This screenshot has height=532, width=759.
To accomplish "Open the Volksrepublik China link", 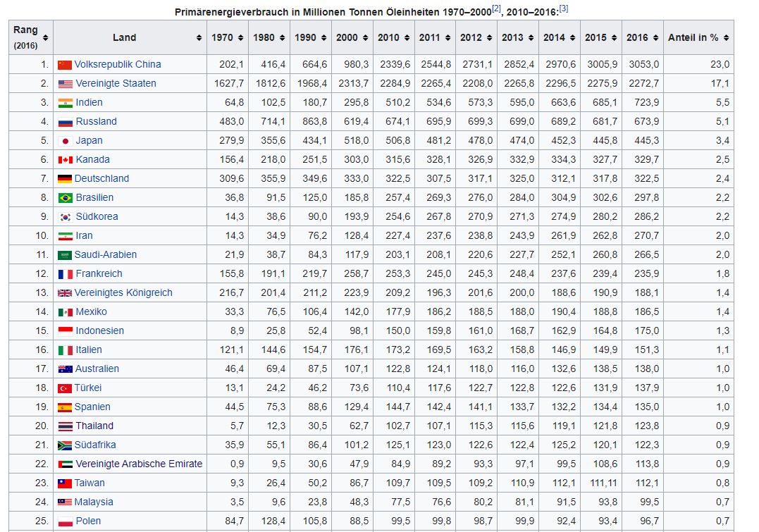I will pyautogui.click(x=118, y=64).
